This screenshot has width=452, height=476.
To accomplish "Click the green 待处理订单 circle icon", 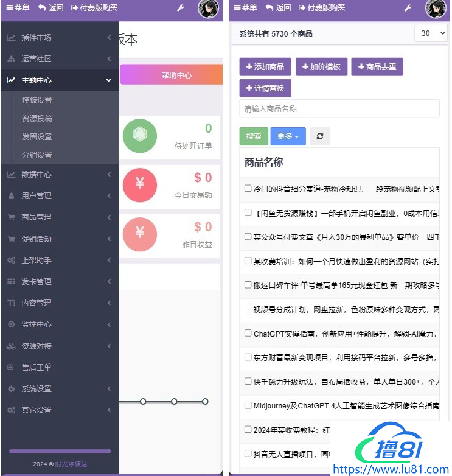I will (x=140, y=136).
